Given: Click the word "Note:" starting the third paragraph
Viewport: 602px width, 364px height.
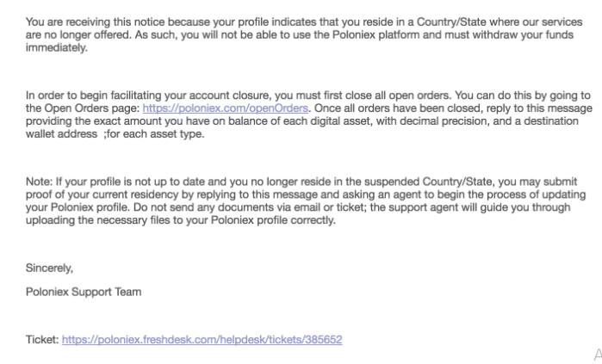Looking at the screenshot, I should click(40, 183).
